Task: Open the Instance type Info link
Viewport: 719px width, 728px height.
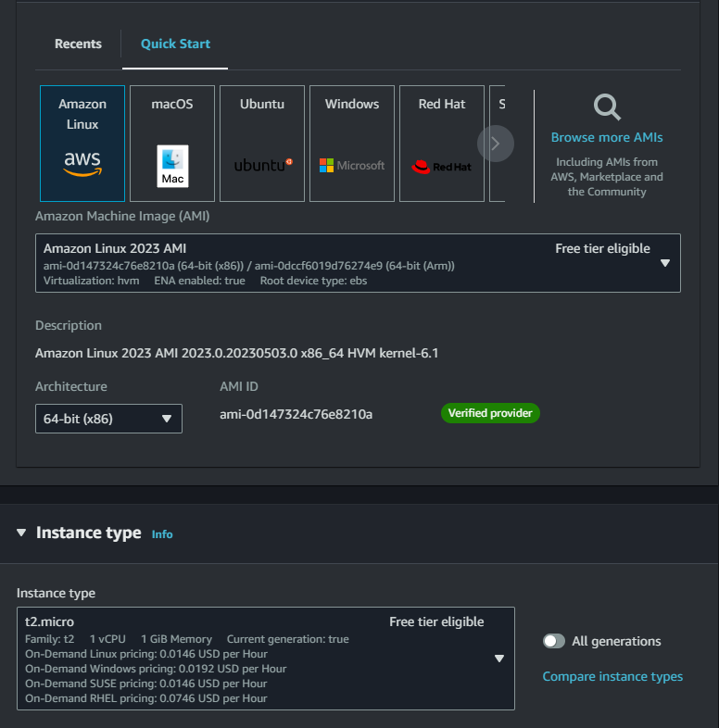Action: coord(162,534)
